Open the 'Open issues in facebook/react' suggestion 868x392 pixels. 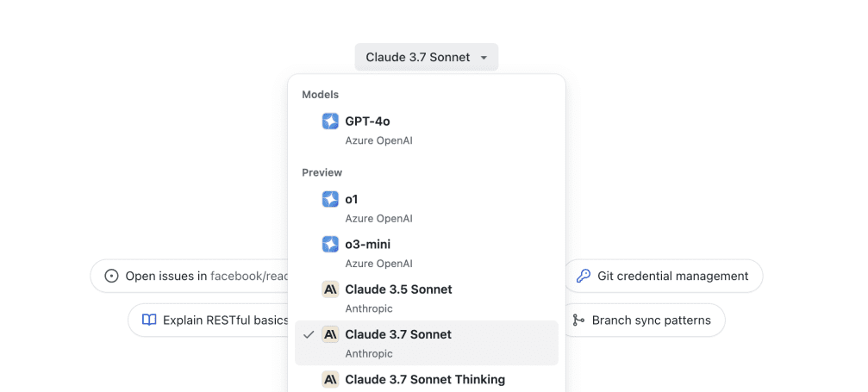click(x=190, y=276)
